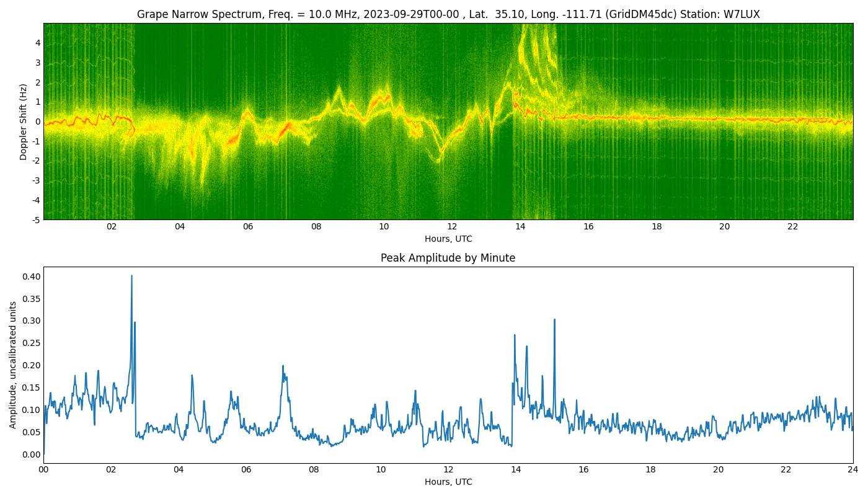Click the "0.40" amplitude tick label
Image resolution: width=868 pixels, height=496 pixels.
click(x=32, y=277)
